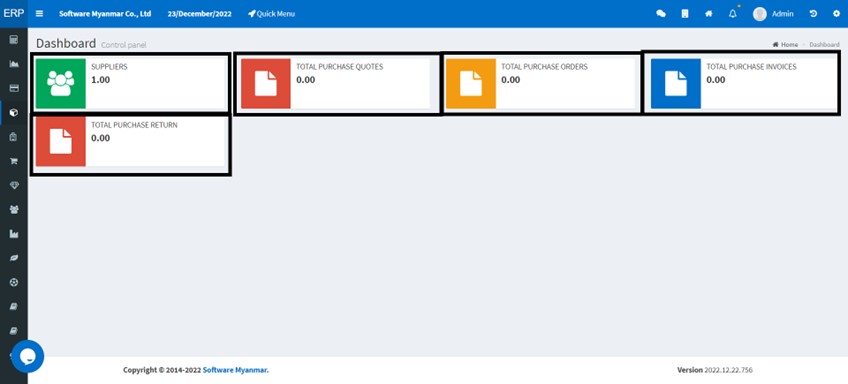The width and height of the screenshot is (848, 384).
Task: Open notifications bell
Action: click(x=733, y=14)
